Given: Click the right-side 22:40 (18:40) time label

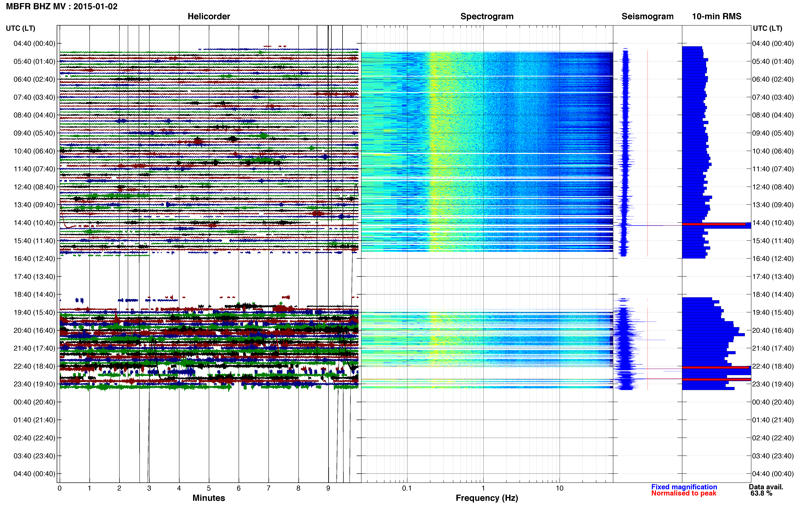Looking at the screenshot, I should (x=773, y=366).
